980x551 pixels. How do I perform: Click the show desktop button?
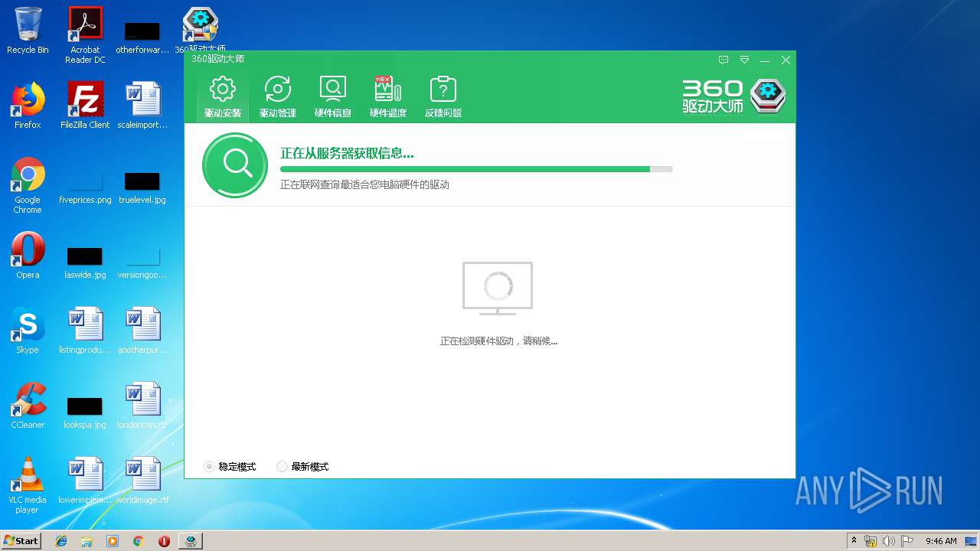coord(972,541)
